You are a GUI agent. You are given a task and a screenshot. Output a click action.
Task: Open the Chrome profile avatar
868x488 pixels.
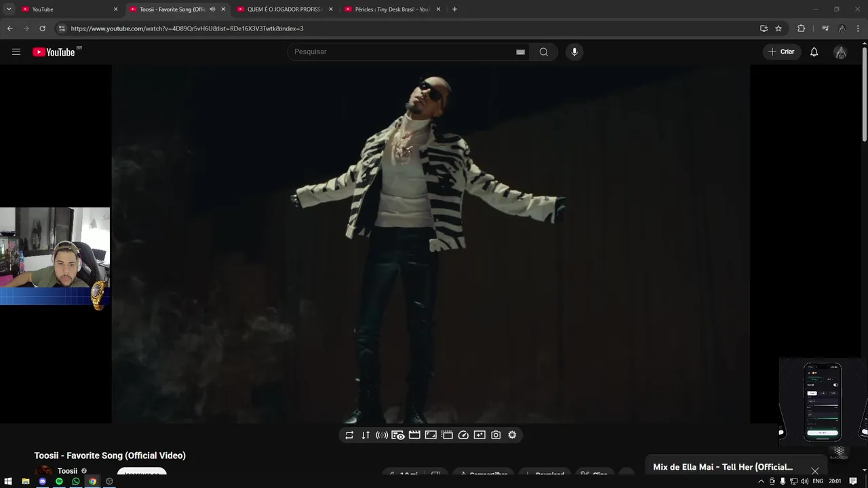point(842,28)
